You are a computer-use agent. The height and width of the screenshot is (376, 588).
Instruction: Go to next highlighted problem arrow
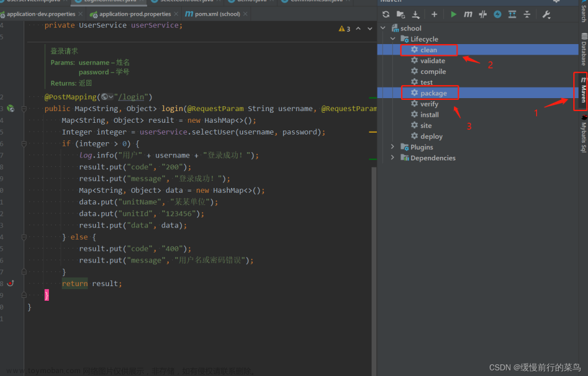click(x=370, y=28)
